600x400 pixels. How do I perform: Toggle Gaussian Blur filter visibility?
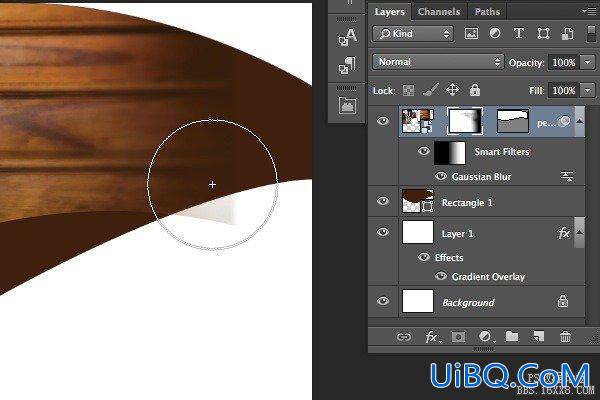pos(441,176)
